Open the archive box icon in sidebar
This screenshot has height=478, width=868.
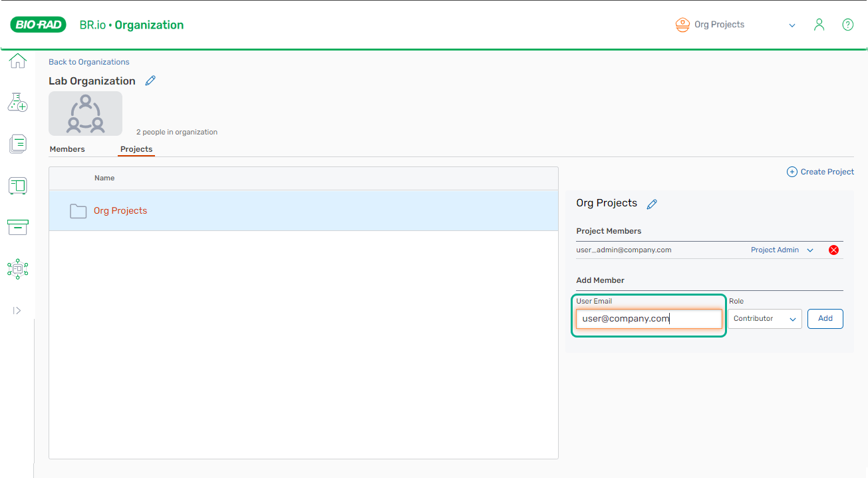pyautogui.click(x=18, y=227)
